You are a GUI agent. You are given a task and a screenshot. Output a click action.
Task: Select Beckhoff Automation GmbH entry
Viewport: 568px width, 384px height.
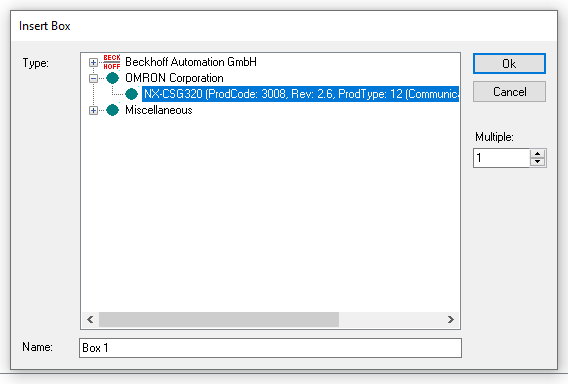tap(191, 62)
